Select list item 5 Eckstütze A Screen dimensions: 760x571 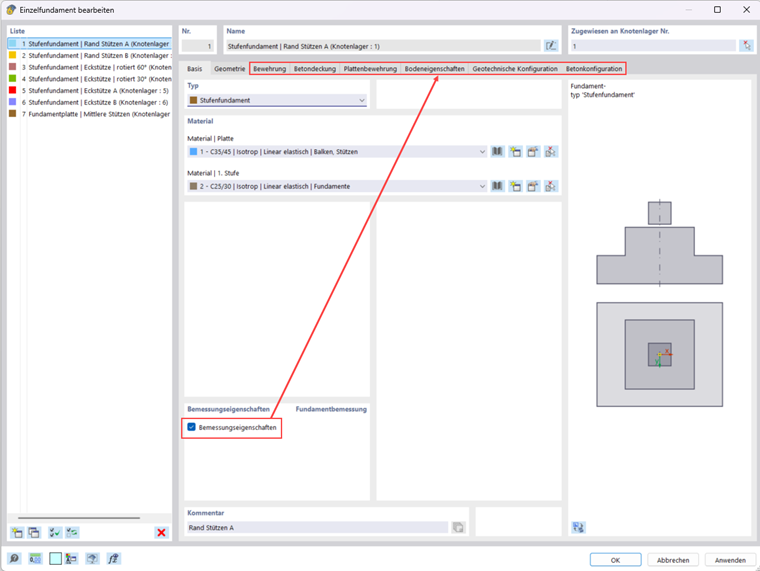point(90,90)
